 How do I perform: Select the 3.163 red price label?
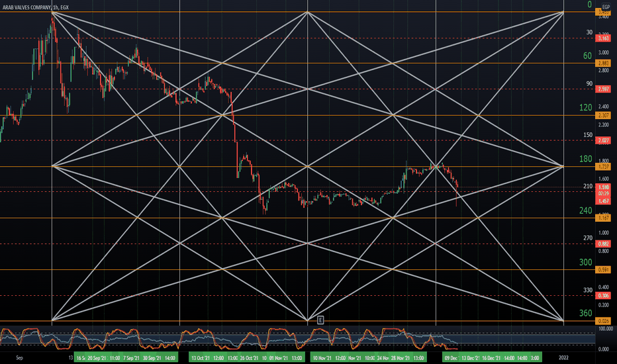[603, 38]
